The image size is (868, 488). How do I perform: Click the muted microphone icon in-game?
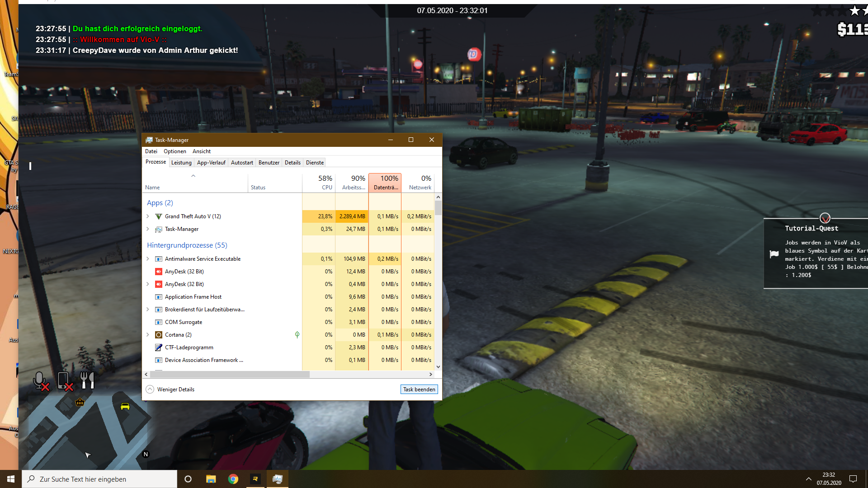[x=41, y=380]
